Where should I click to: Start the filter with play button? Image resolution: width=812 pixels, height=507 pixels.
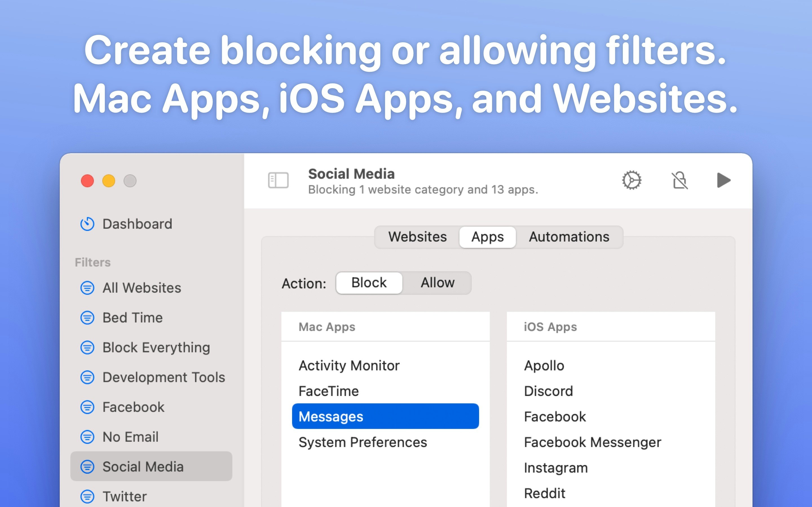pyautogui.click(x=723, y=180)
